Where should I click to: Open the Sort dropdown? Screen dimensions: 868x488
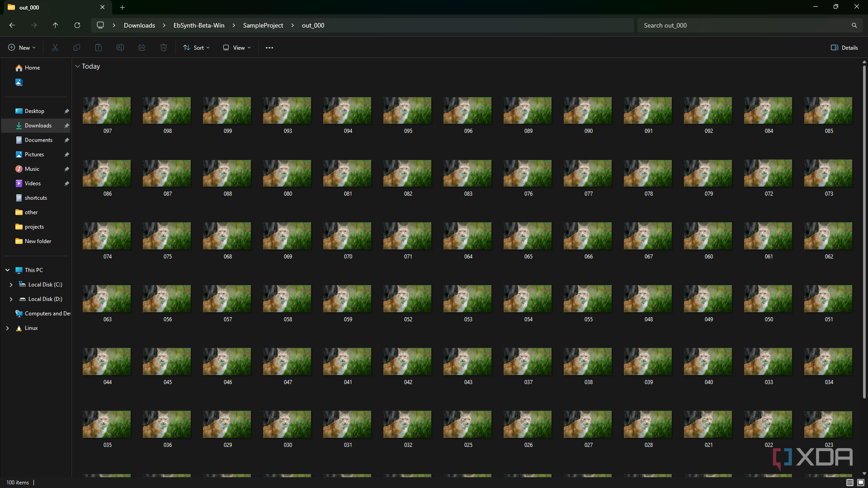pos(197,47)
